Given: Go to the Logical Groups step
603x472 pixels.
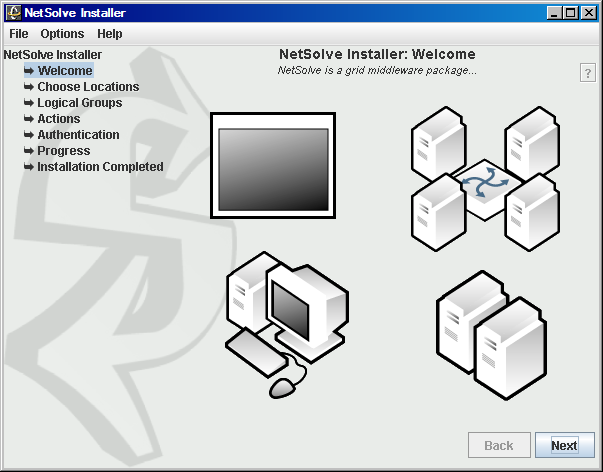Looking at the screenshot, I should [x=79, y=103].
